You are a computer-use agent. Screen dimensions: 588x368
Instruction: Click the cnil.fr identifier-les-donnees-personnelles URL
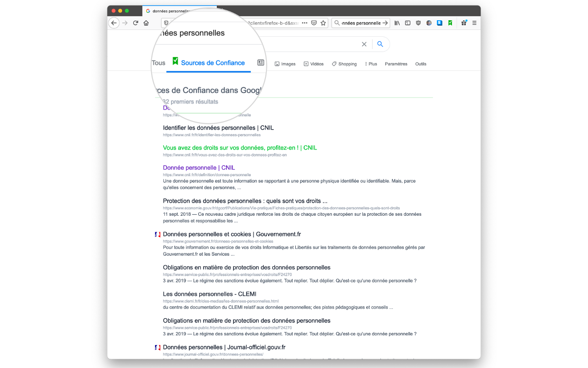tap(212, 135)
